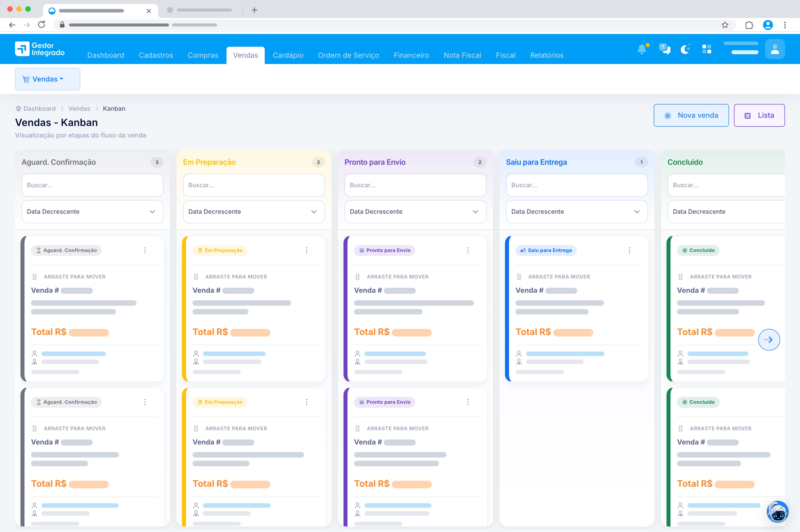
Task: Open the Financeiro menu tab
Action: pyautogui.click(x=411, y=55)
